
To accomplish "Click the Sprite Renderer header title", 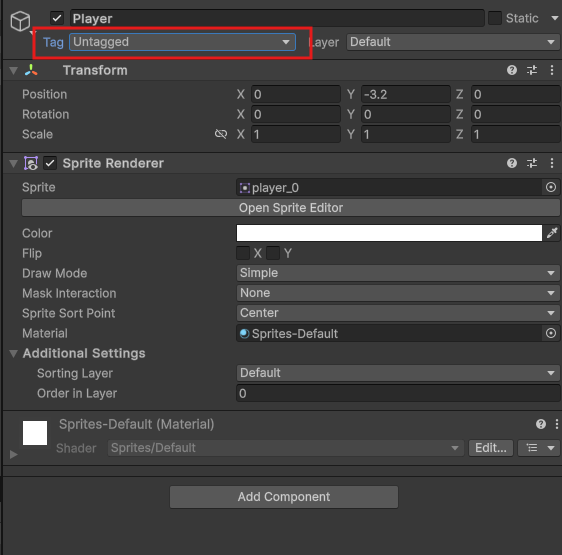I will point(113,163).
